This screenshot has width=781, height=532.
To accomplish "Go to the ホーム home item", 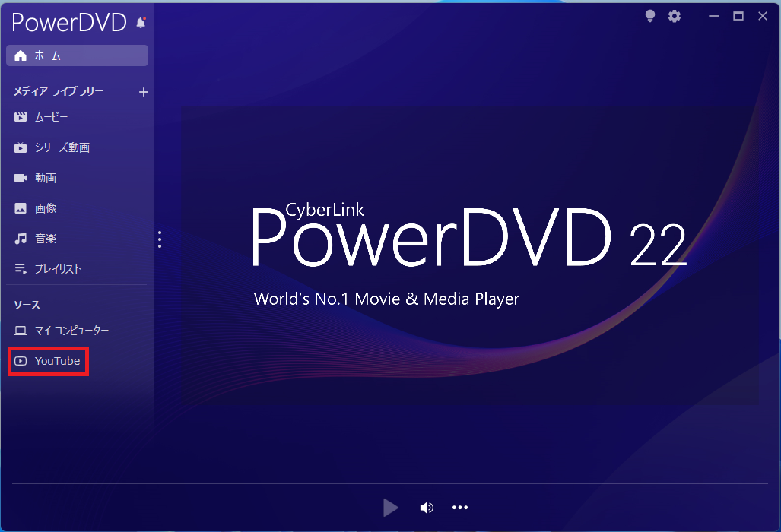I will coord(78,55).
